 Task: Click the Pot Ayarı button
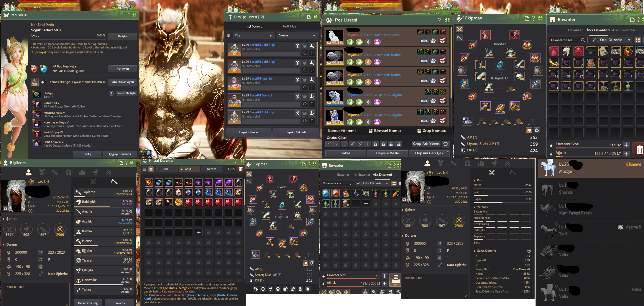pos(123,69)
